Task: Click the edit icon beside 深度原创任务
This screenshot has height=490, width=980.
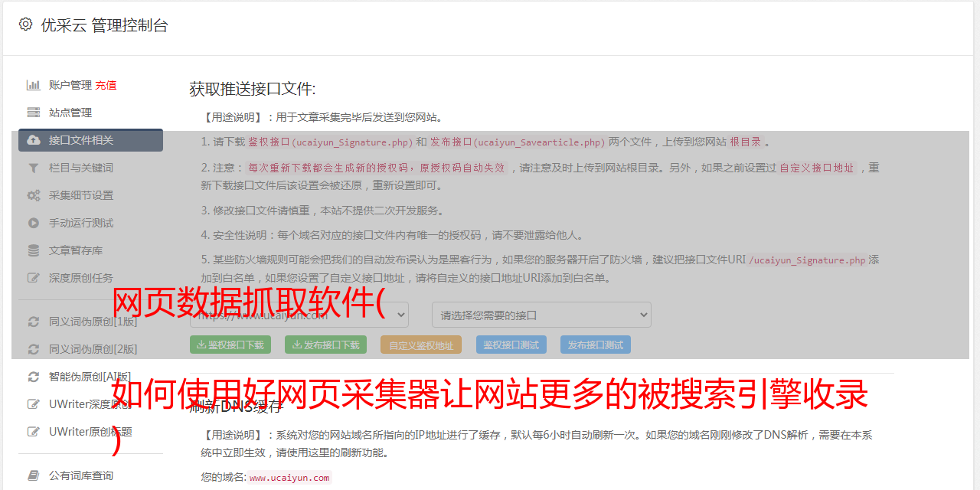Action: (34, 278)
